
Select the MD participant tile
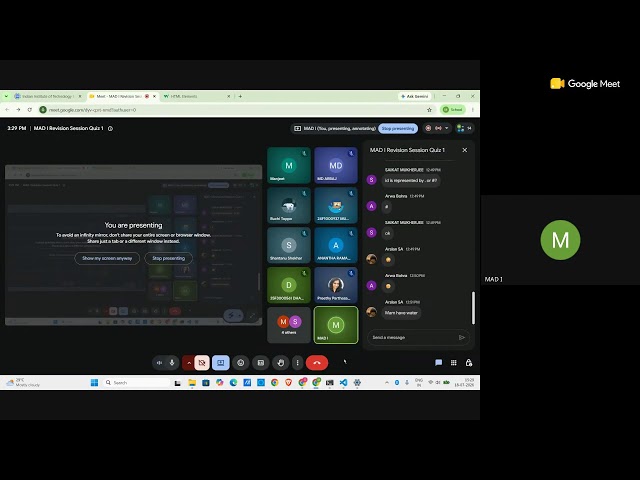point(336,165)
